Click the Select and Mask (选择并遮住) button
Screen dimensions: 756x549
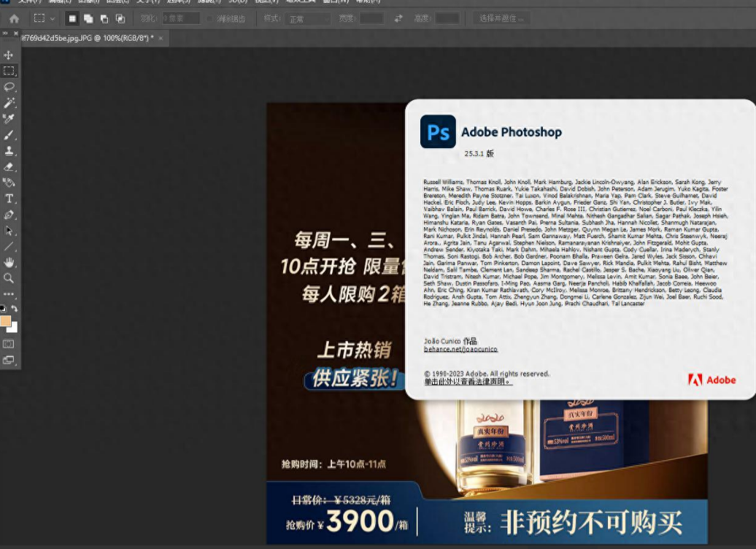point(501,19)
